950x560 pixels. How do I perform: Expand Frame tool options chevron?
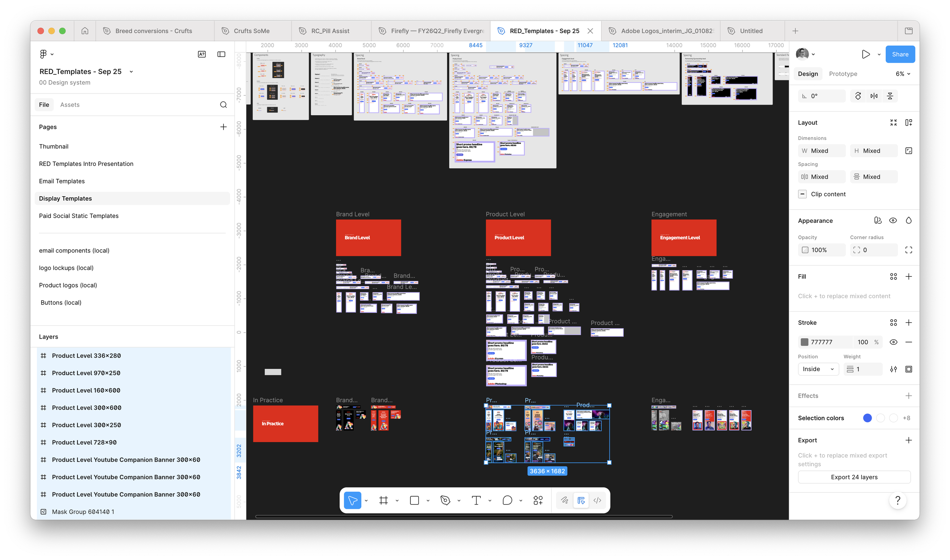397,500
